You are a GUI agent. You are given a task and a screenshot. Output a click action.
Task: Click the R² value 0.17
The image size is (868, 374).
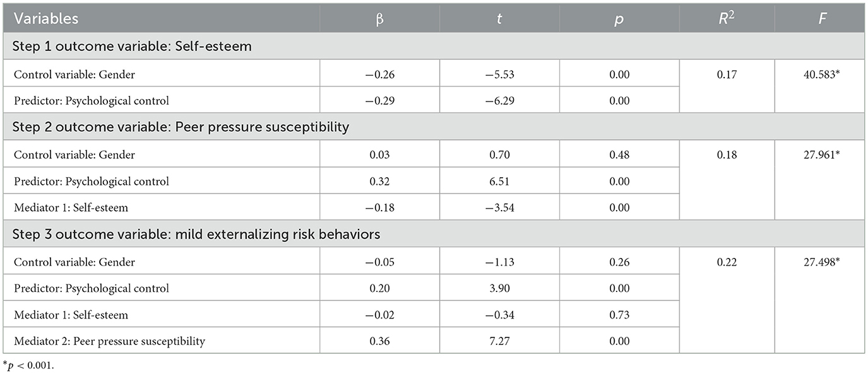727,74
